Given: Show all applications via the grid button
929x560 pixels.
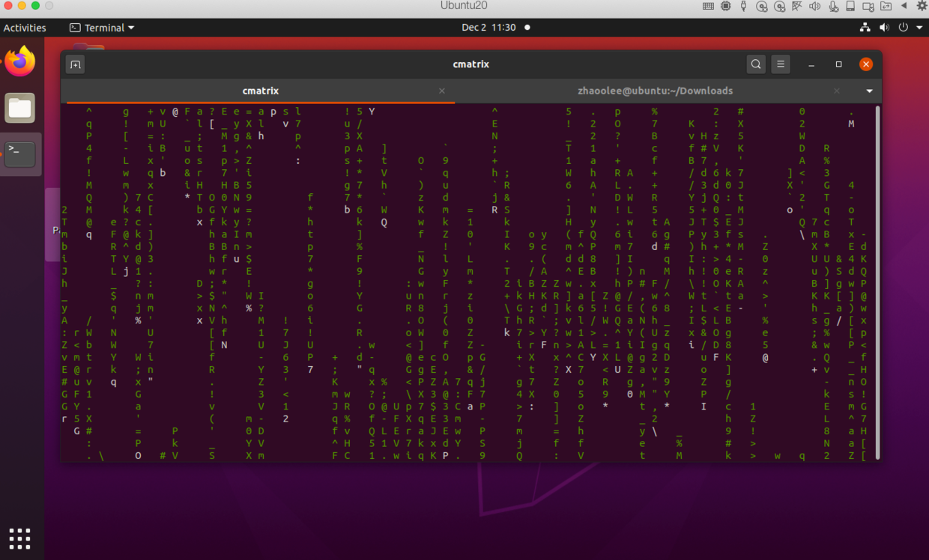Looking at the screenshot, I should tap(19, 538).
